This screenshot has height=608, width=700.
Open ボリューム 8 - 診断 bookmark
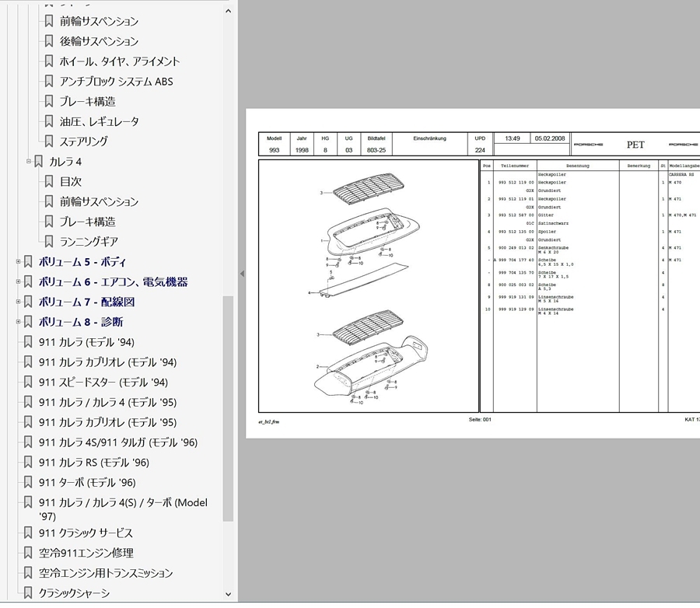(81, 322)
